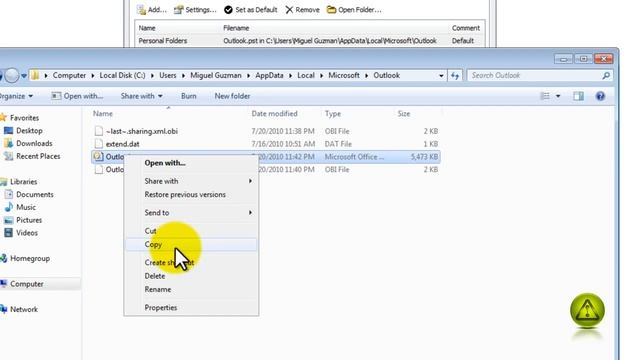640x360 pixels.
Task: Click Open with... toolbar button
Action: [x=77, y=96]
